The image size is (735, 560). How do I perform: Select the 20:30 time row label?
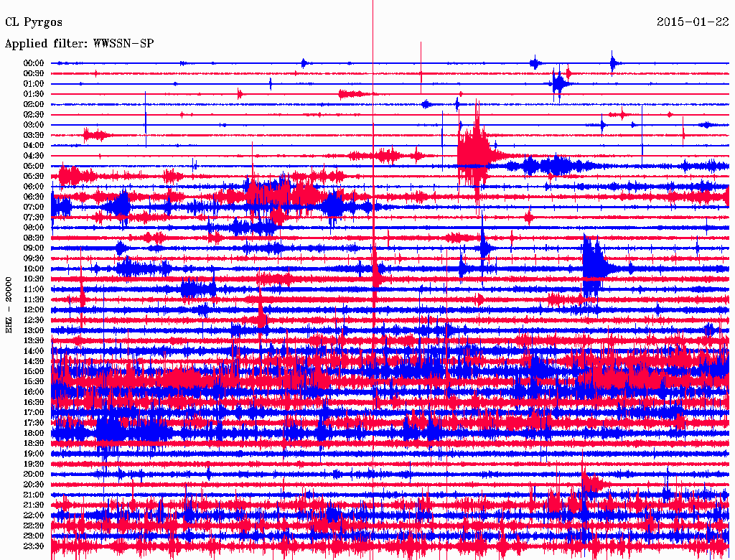(x=34, y=485)
